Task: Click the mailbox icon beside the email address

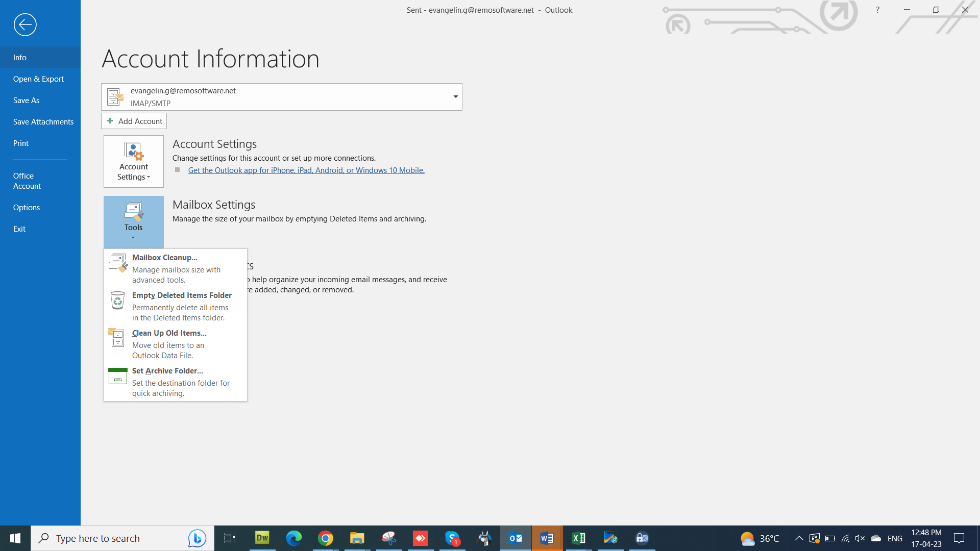Action: pos(114,96)
